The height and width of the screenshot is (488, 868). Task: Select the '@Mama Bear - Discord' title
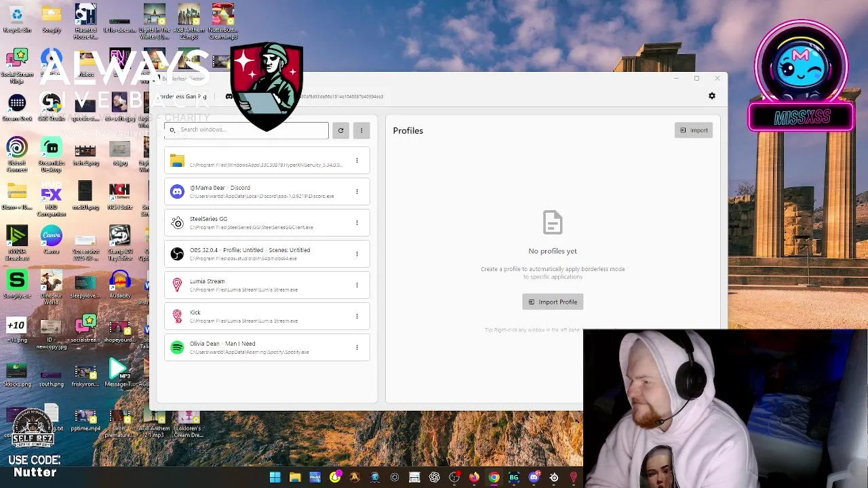click(x=220, y=188)
